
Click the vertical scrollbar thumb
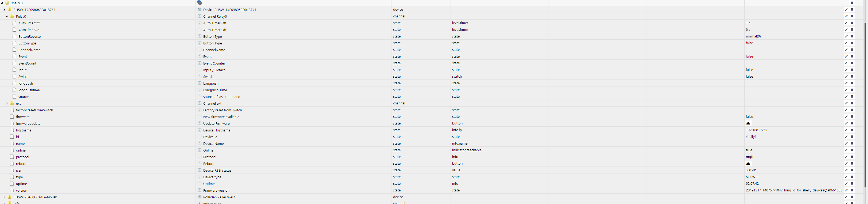866,105
